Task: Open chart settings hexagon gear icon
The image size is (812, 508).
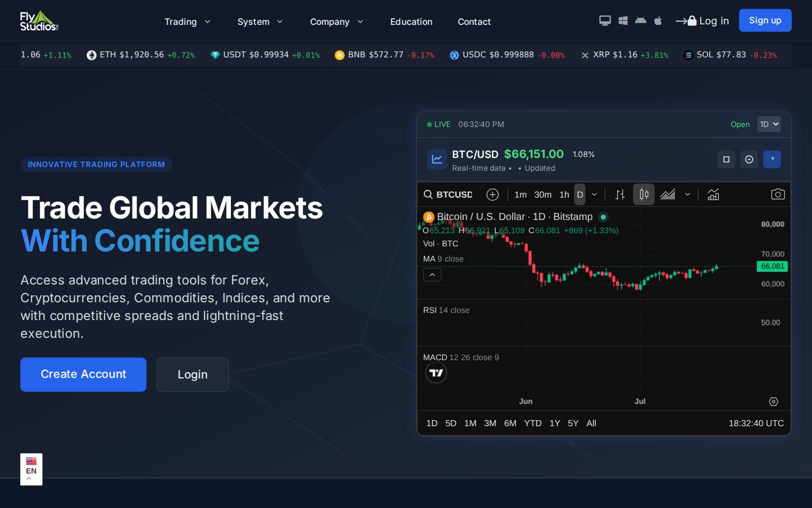Action: coord(773,401)
